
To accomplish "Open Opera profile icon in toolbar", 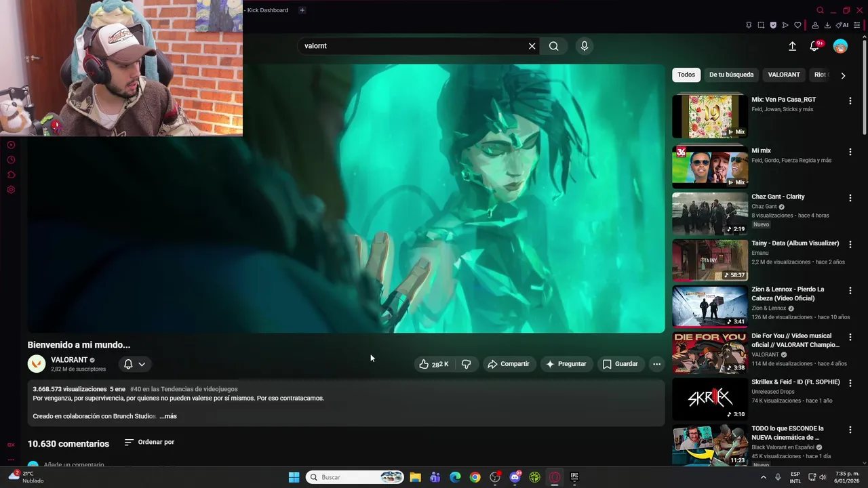I will coord(815,25).
